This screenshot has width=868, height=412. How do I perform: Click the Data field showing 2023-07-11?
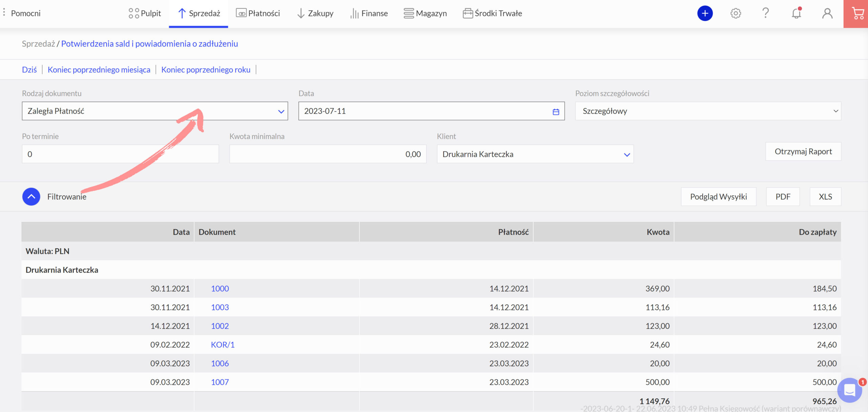[431, 111]
